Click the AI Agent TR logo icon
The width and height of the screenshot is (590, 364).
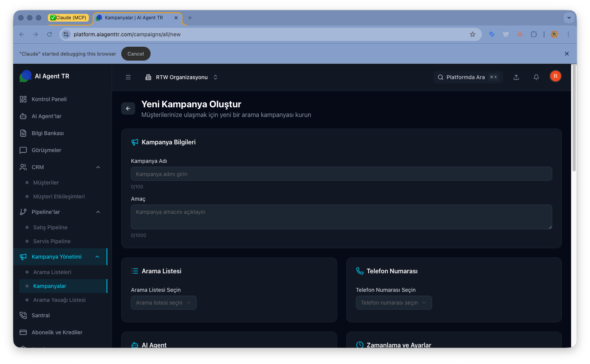[25, 76]
